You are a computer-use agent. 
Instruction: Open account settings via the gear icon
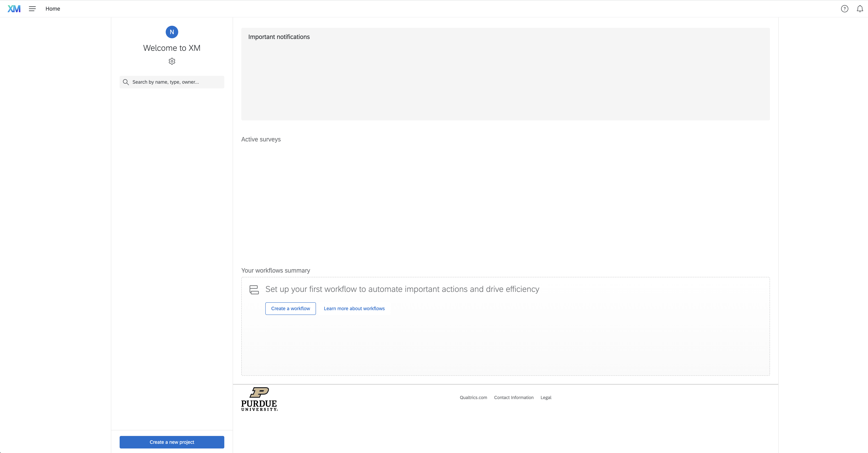coord(171,61)
